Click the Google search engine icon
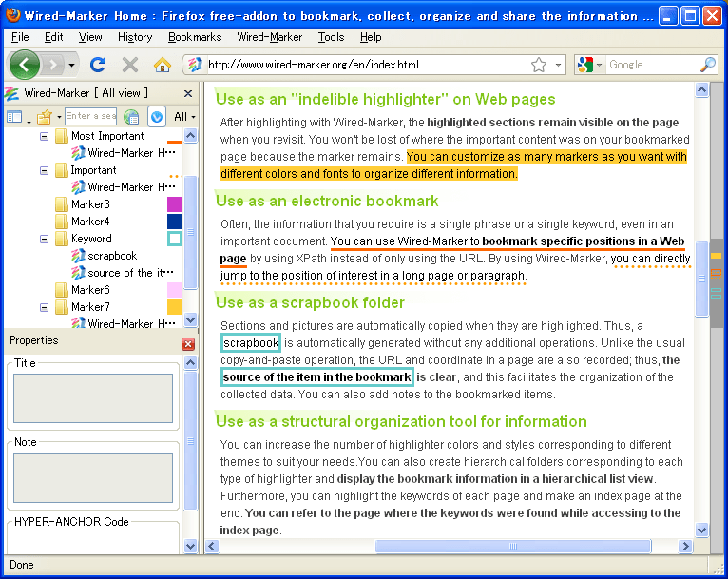This screenshot has height=579, width=728. [585, 65]
